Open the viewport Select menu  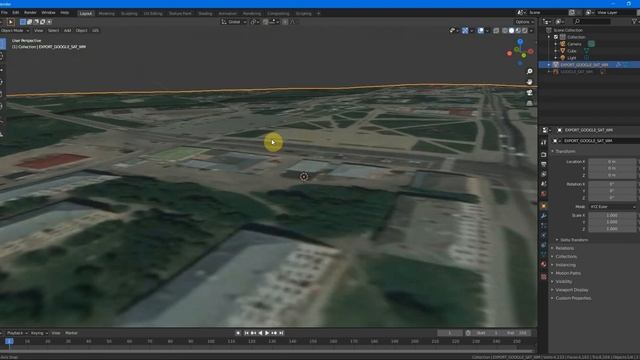pyautogui.click(x=53, y=31)
